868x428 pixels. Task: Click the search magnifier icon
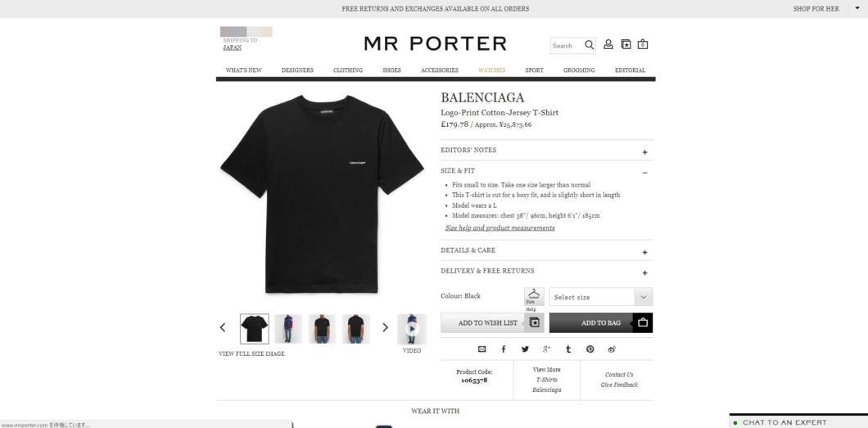(589, 45)
